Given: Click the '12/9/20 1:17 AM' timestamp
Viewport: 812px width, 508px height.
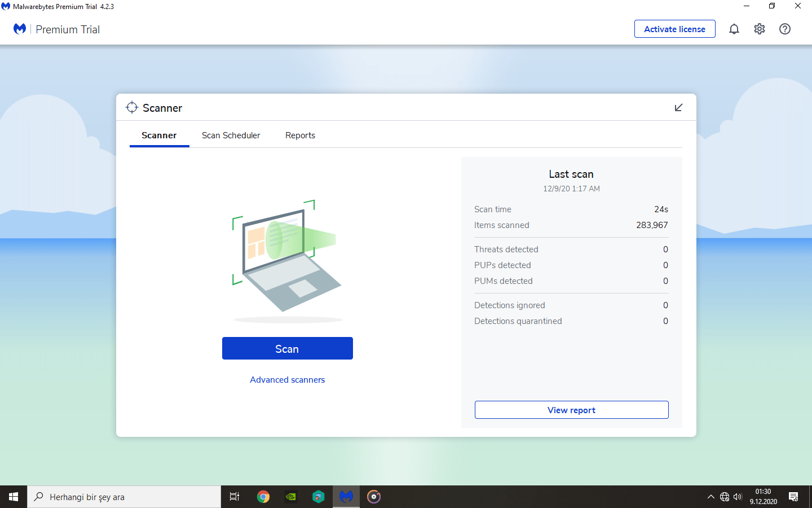Looking at the screenshot, I should [572, 189].
